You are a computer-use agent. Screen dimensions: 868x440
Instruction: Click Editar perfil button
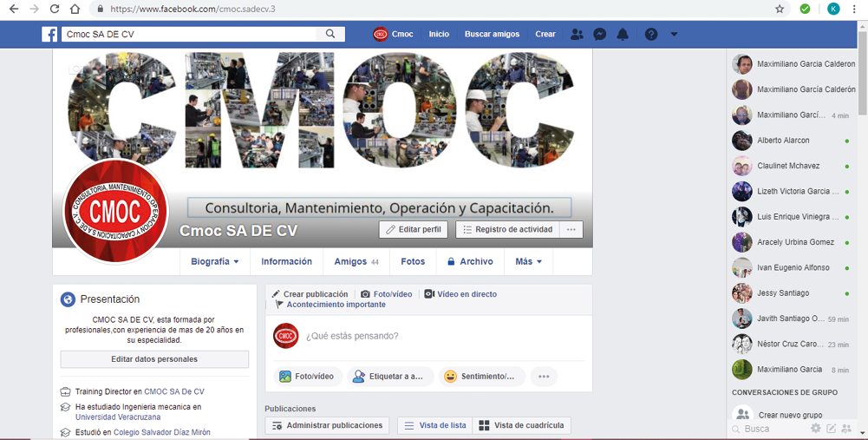pyautogui.click(x=413, y=230)
